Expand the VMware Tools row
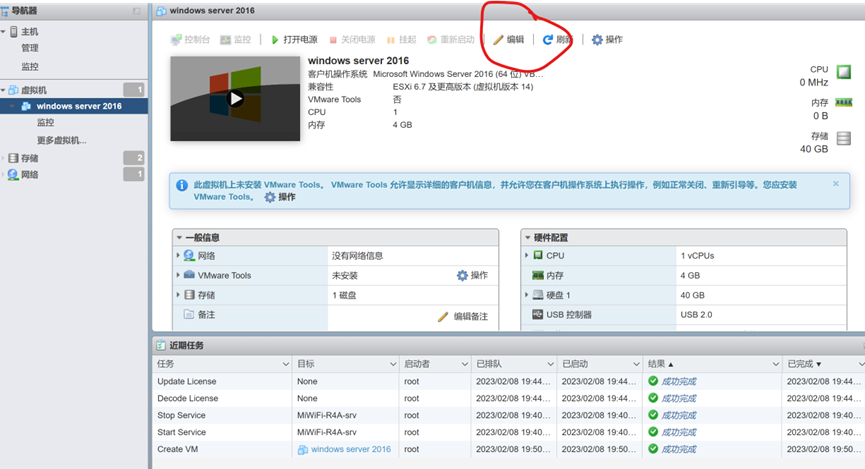 point(178,275)
